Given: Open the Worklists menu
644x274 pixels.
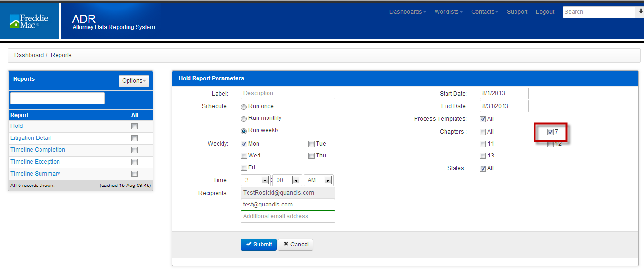Looking at the screenshot, I should tap(448, 12).
